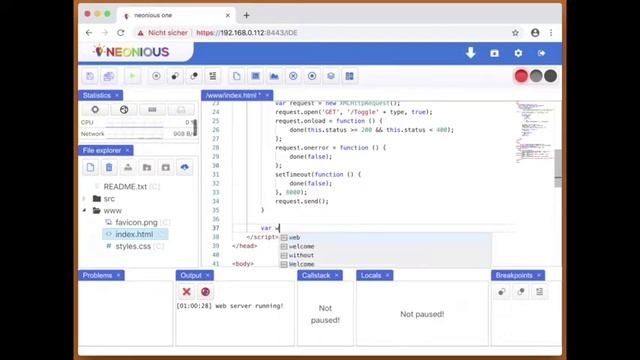Viewport: 640px width, 360px height.
Task: Click the middle gray status circle
Action: click(x=536, y=76)
